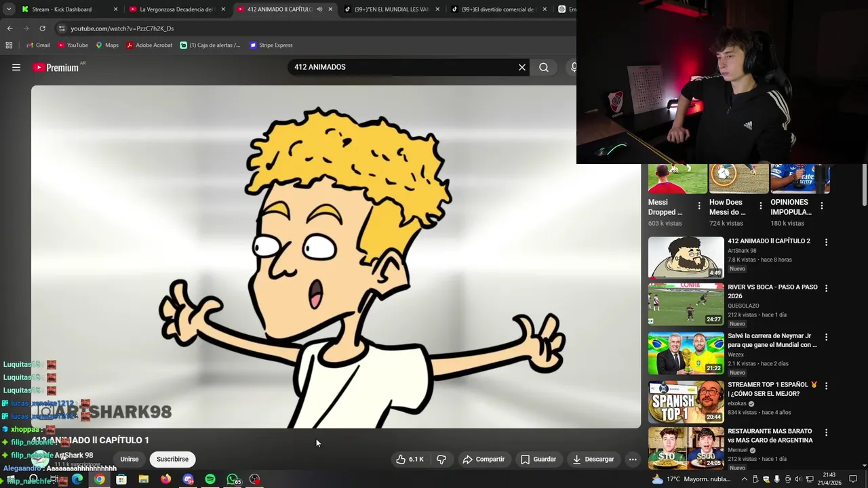Switch to Stream - Kick Dashboard tab
Image resolution: width=868 pixels, height=488 pixels.
[70, 9]
